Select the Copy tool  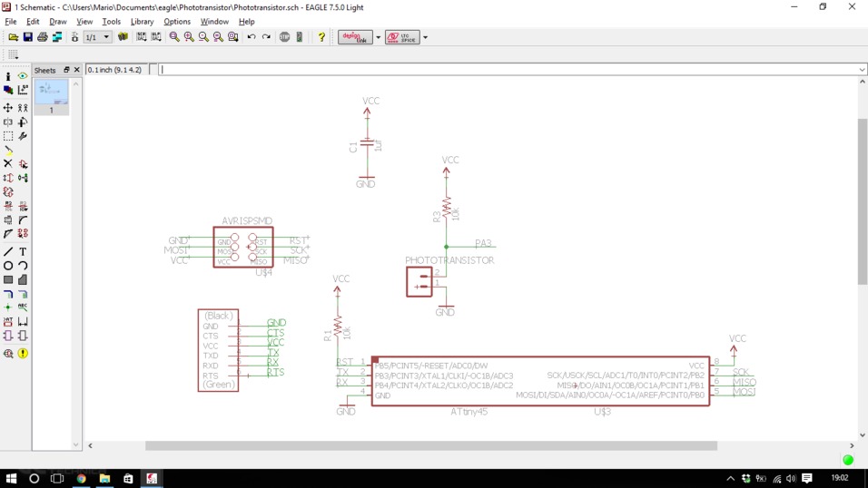[x=23, y=107]
